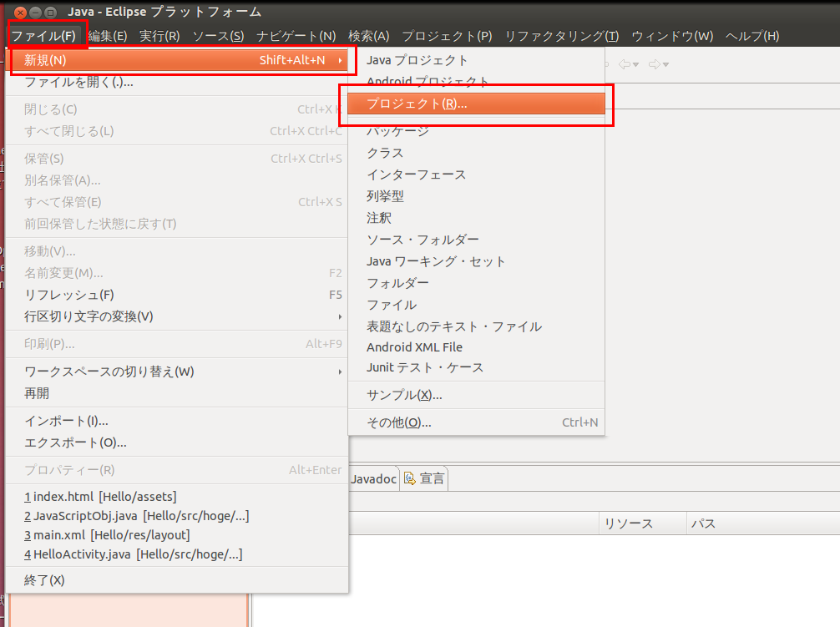
Task: Click the greyed すべて閉じる(L) menu entry
Action: click(x=177, y=132)
